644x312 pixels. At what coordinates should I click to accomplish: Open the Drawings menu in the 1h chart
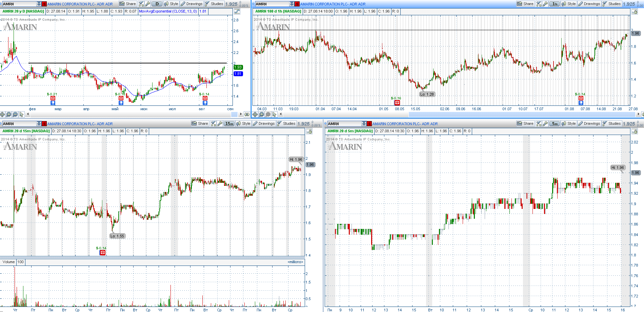(x=589, y=4)
